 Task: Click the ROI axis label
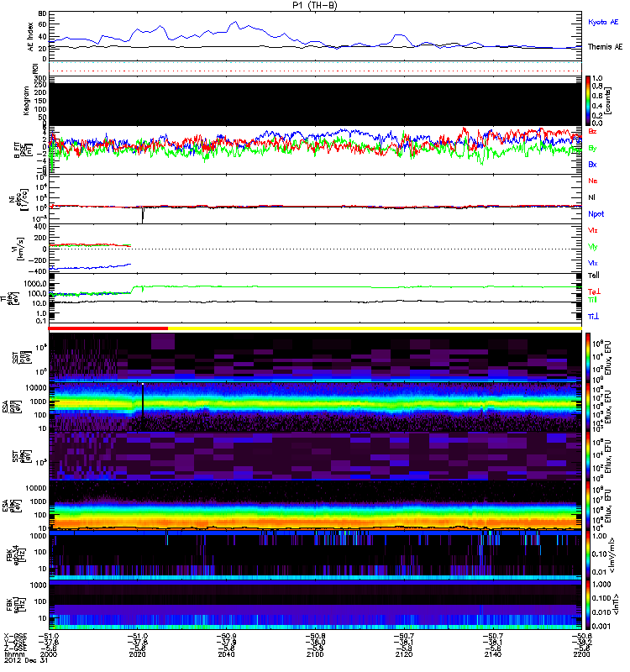(x=35, y=69)
